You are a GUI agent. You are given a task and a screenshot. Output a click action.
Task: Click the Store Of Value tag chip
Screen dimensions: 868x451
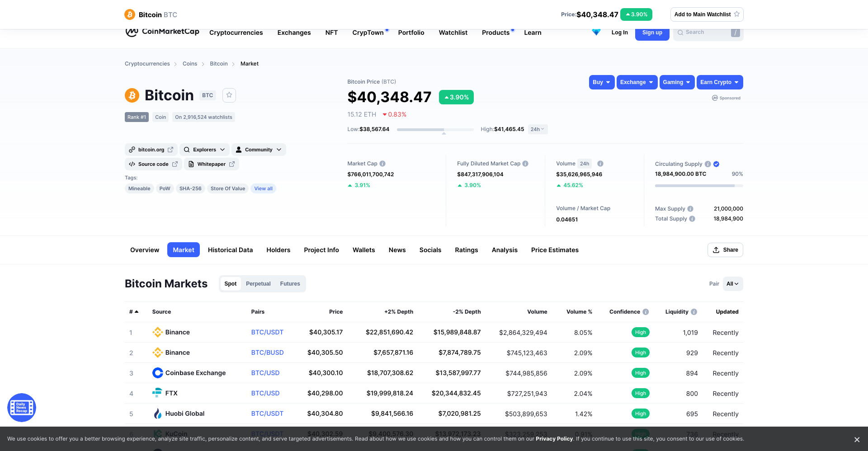pyautogui.click(x=228, y=188)
